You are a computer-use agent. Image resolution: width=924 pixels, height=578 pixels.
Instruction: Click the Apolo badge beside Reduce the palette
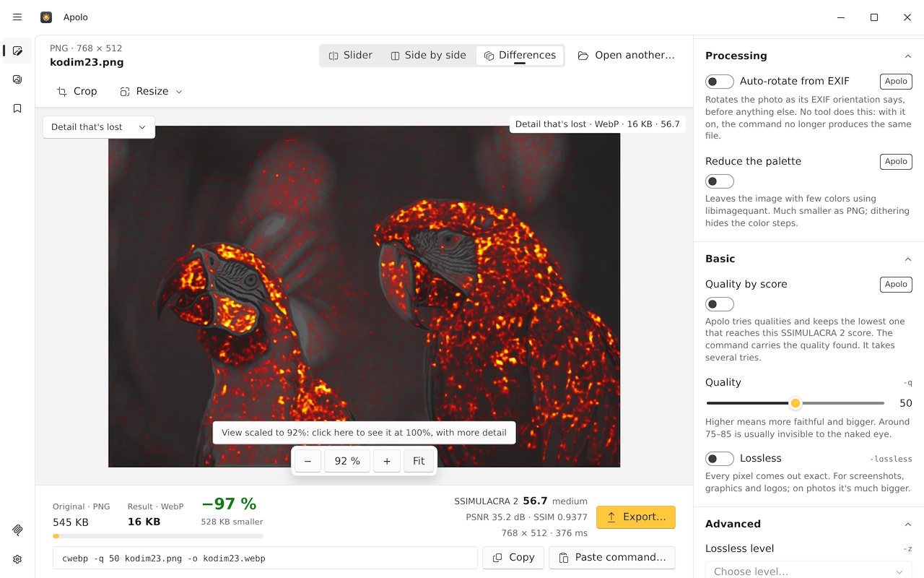896,162
